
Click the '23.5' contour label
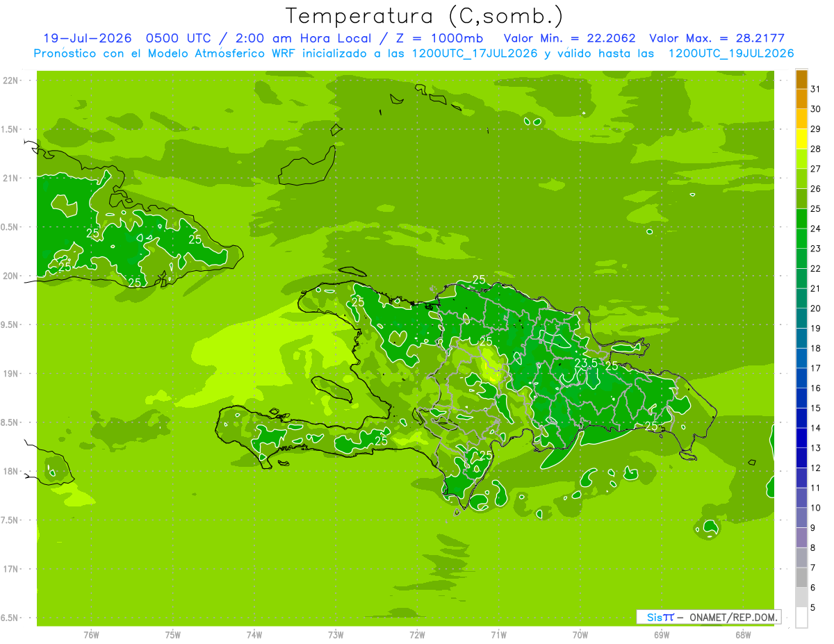tap(586, 363)
